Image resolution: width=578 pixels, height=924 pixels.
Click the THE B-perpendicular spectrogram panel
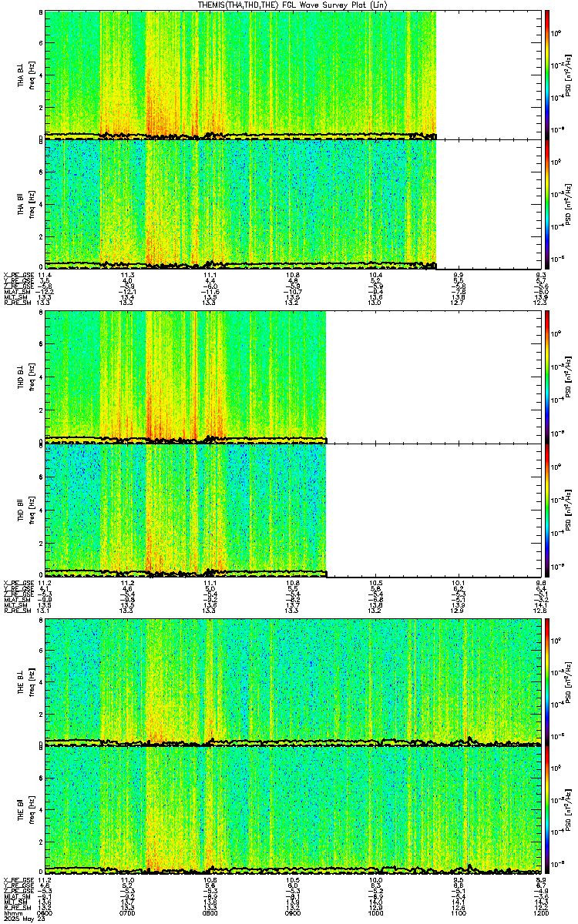[x=292, y=681]
